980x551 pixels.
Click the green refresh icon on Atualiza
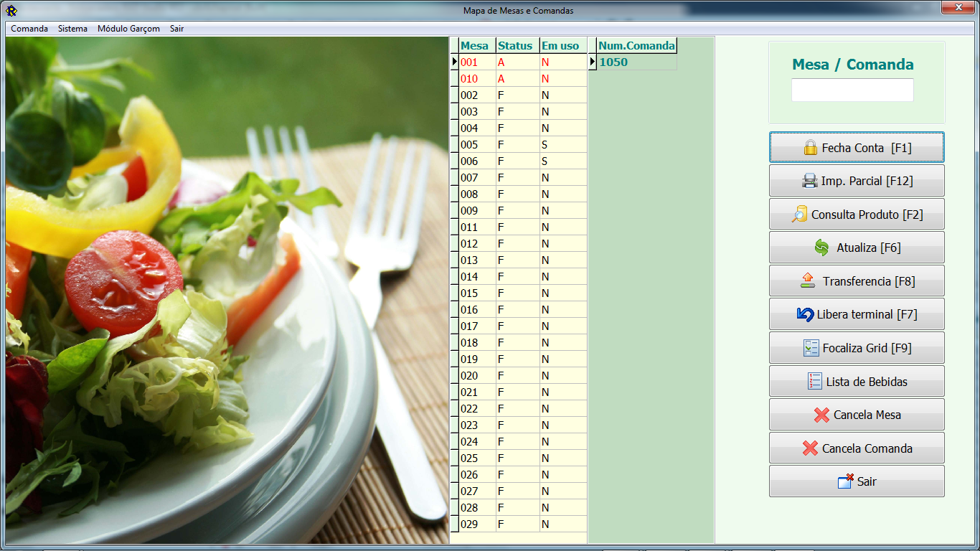click(x=822, y=248)
